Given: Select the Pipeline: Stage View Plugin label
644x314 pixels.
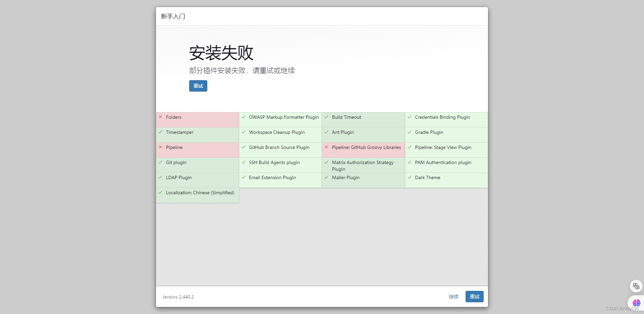Looking at the screenshot, I should (x=443, y=147).
